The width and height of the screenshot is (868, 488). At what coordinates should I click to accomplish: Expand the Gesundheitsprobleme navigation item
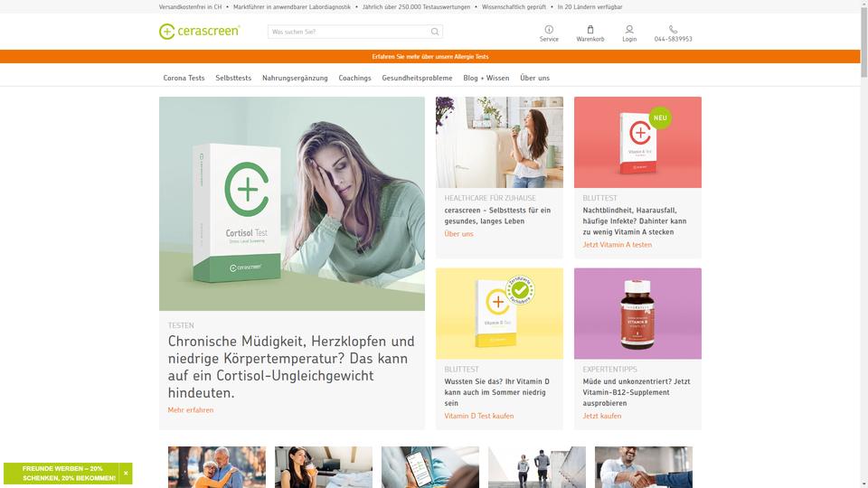point(417,78)
